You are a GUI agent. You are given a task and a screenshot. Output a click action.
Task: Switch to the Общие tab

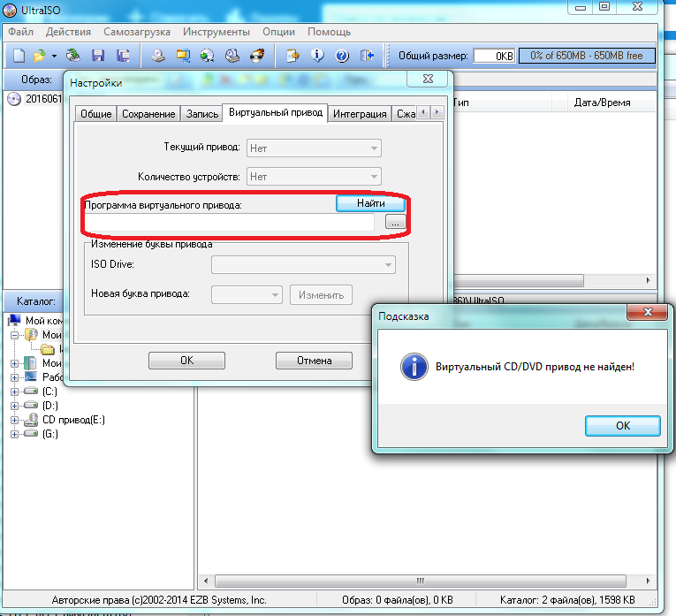[x=95, y=114]
